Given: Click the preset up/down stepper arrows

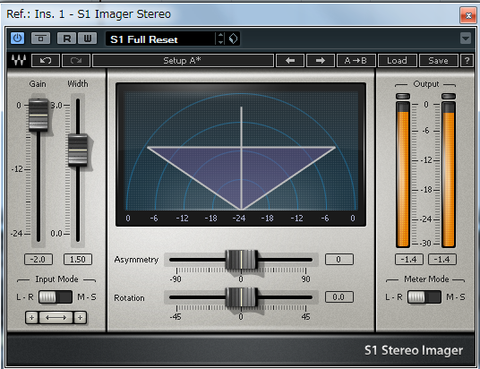Looking at the screenshot, I should pyautogui.click(x=220, y=39).
